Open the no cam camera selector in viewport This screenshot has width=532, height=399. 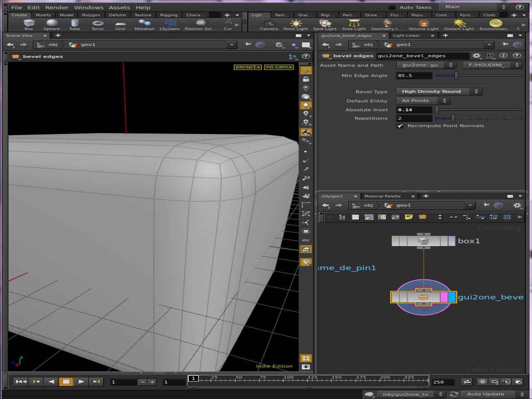(x=278, y=66)
